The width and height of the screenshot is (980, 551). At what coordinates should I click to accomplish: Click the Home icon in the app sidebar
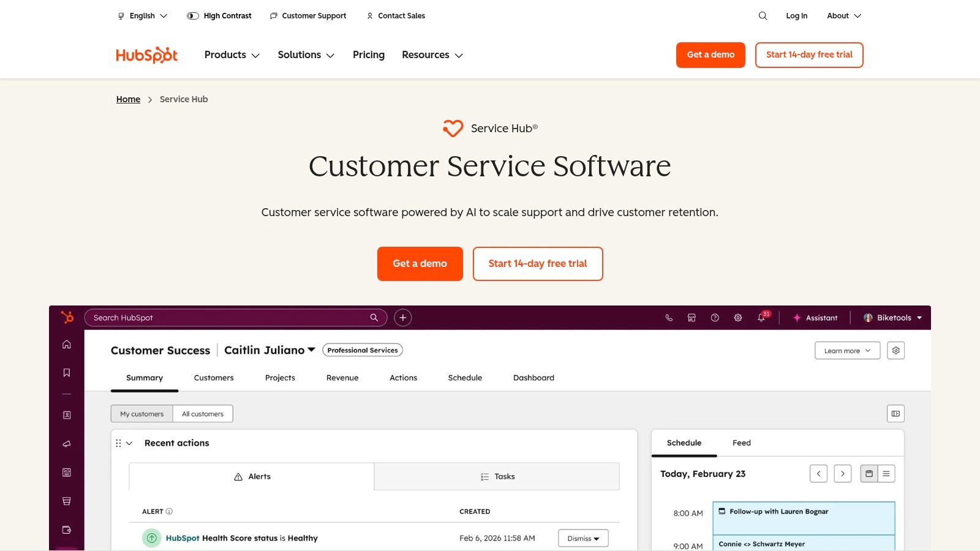pyautogui.click(x=67, y=344)
